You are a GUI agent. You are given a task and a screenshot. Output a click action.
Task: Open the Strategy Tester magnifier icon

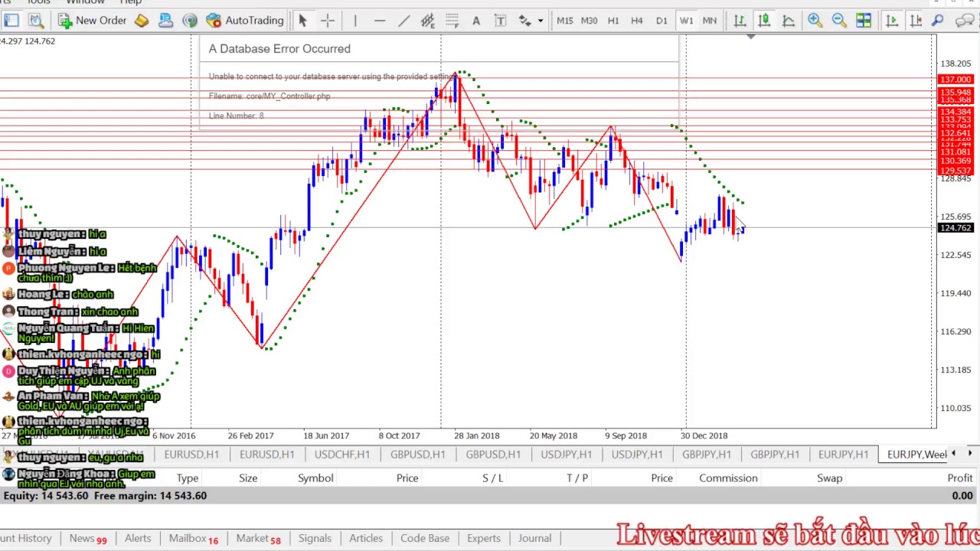pyautogui.click(x=35, y=21)
